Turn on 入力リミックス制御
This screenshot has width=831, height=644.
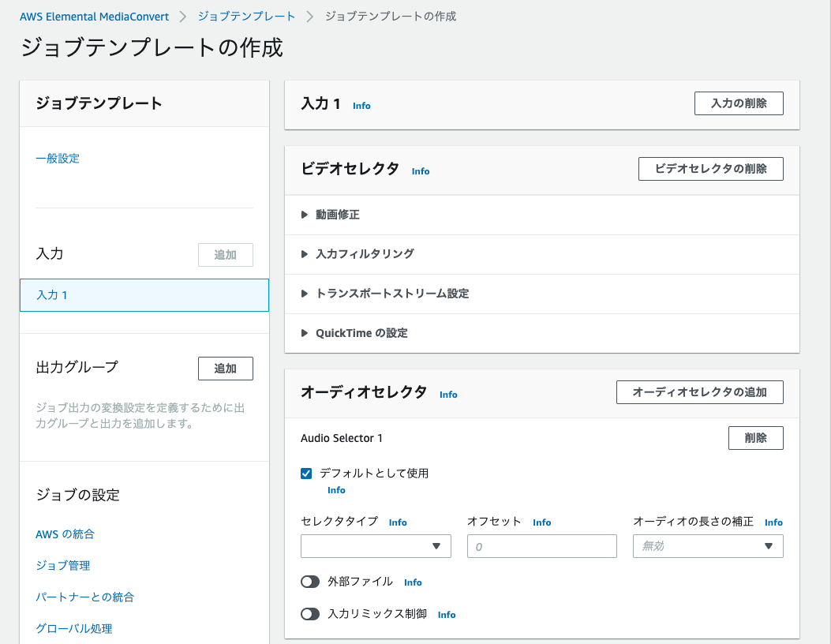[x=310, y=614]
